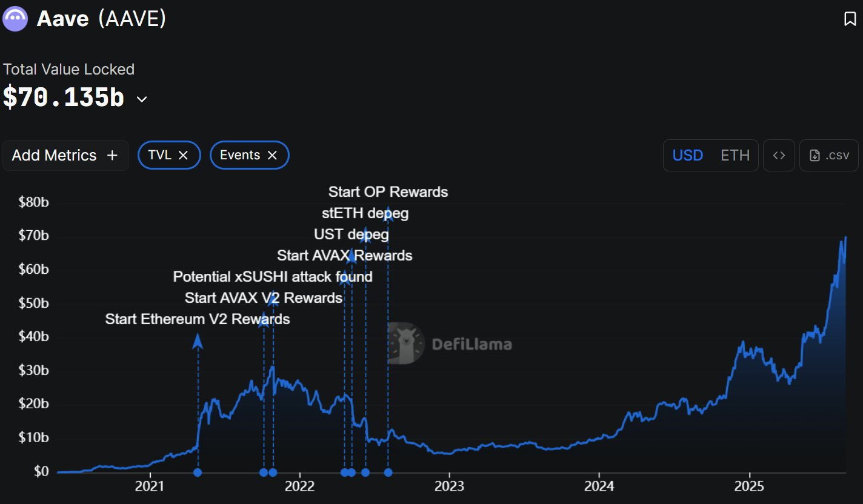
Task: Open the Add Metrics menu
Action: coord(65,155)
